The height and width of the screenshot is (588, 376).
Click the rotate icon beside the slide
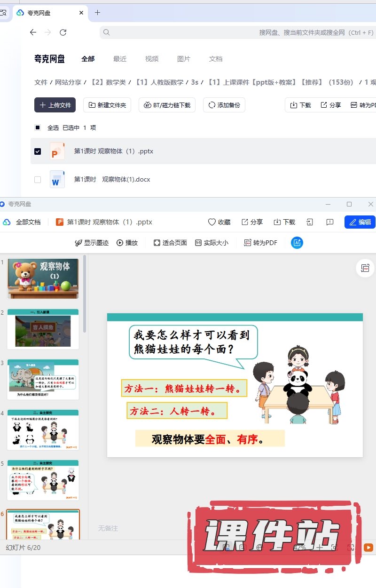(x=365, y=268)
